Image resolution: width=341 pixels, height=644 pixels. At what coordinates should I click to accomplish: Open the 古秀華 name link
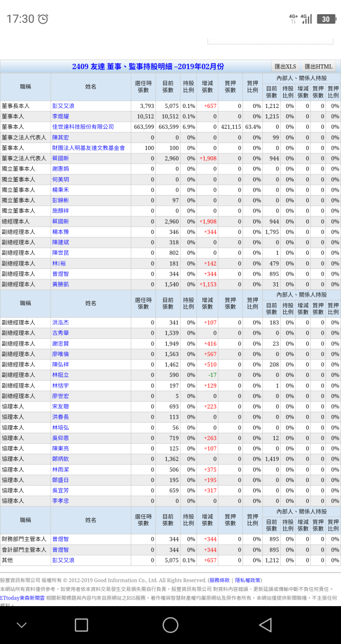click(60, 333)
